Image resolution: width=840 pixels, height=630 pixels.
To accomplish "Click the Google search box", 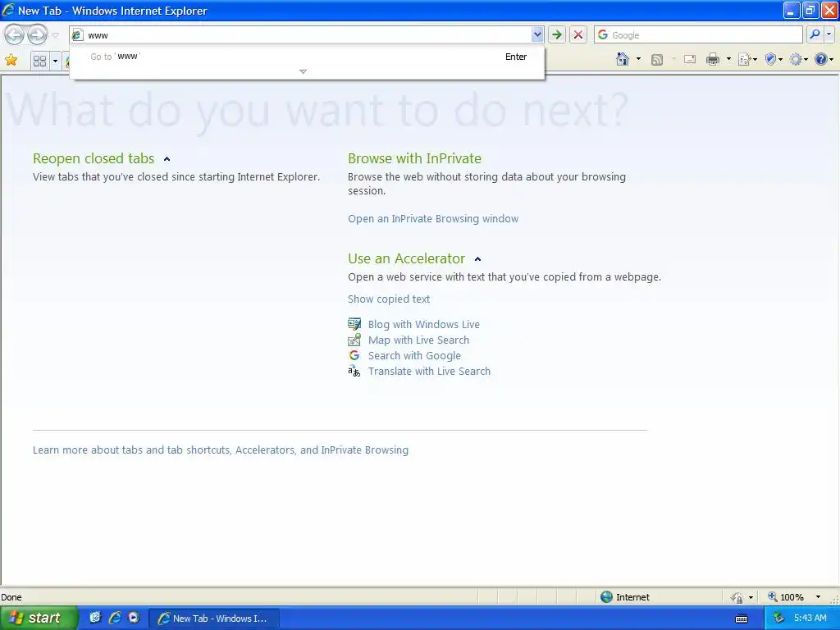I will [698, 35].
